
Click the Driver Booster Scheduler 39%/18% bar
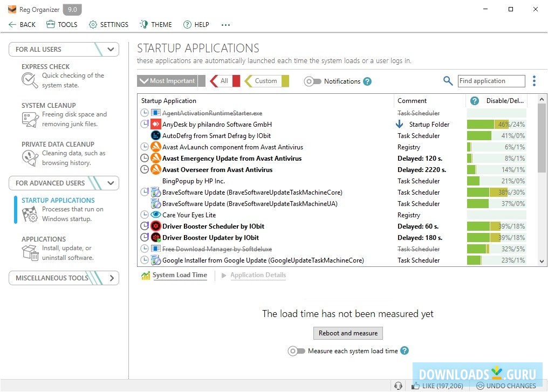tap(496, 226)
